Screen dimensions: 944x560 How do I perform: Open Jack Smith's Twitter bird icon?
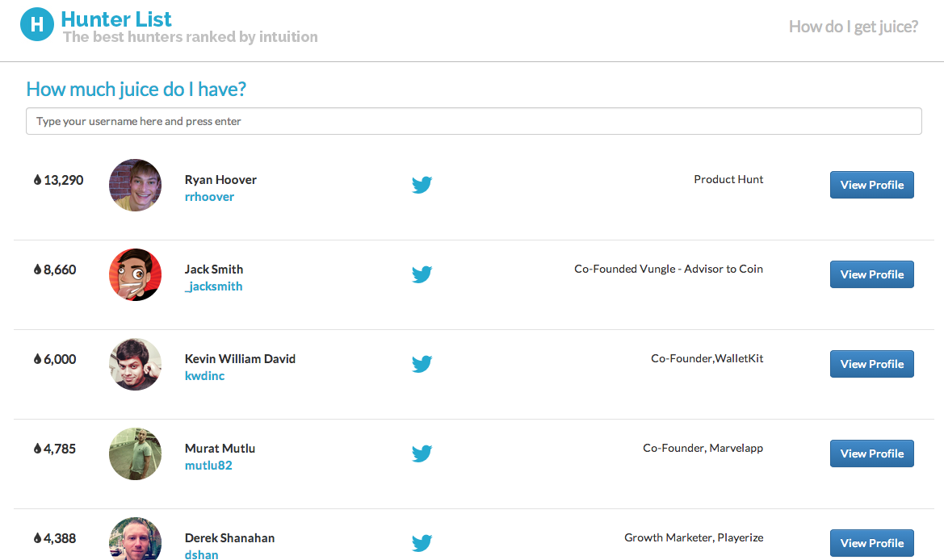pyautogui.click(x=422, y=274)
